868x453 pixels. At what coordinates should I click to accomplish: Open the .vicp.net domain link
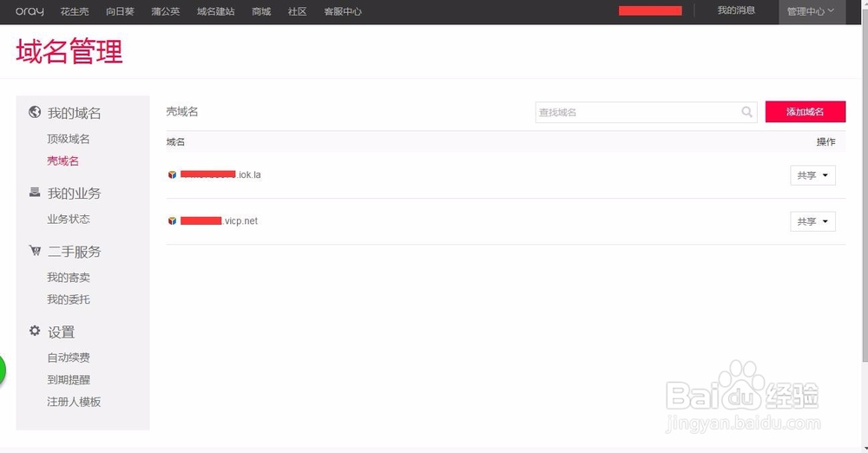(x=219, y=221)
